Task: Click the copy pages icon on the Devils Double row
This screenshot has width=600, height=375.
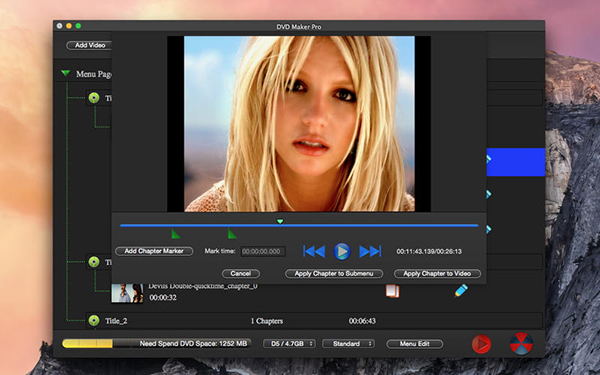Action: (x=392, y=291)
